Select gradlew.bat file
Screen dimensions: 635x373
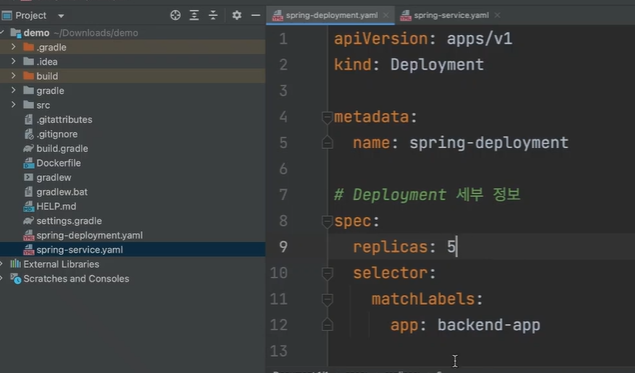coord(62,192)
